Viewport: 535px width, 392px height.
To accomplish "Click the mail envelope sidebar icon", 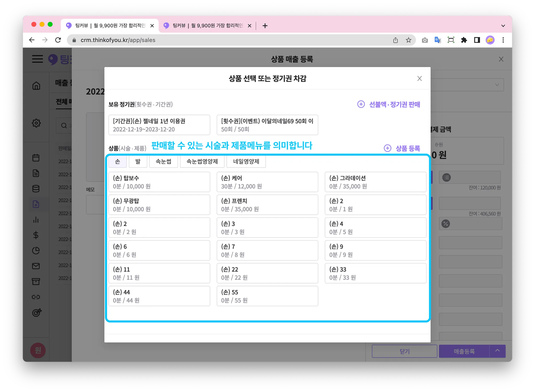I will 36,266.
